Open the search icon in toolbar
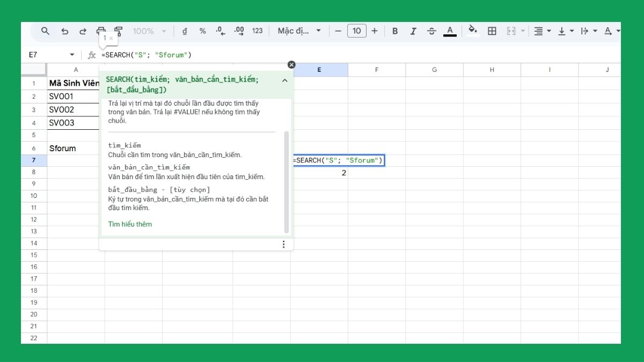 45,31
